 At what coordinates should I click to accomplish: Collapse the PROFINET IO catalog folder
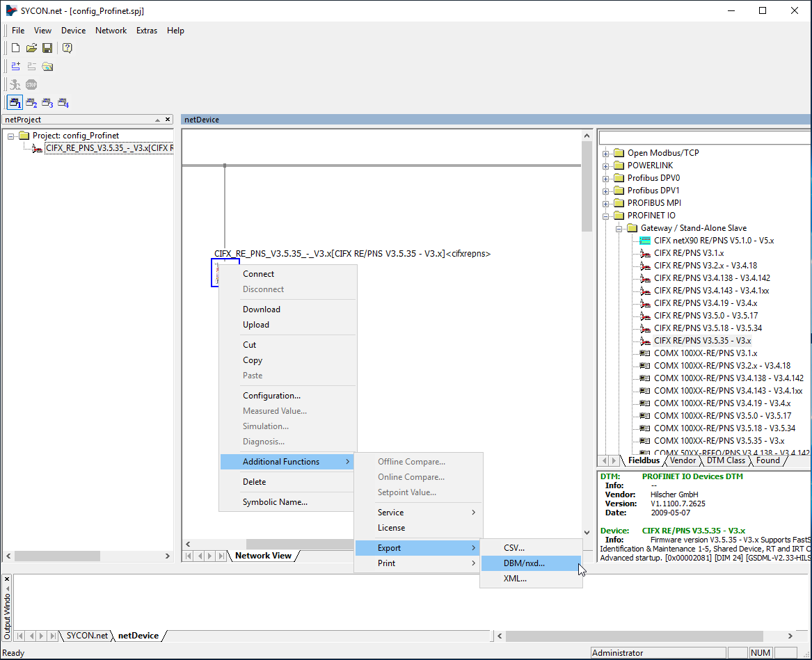point(606,216)
